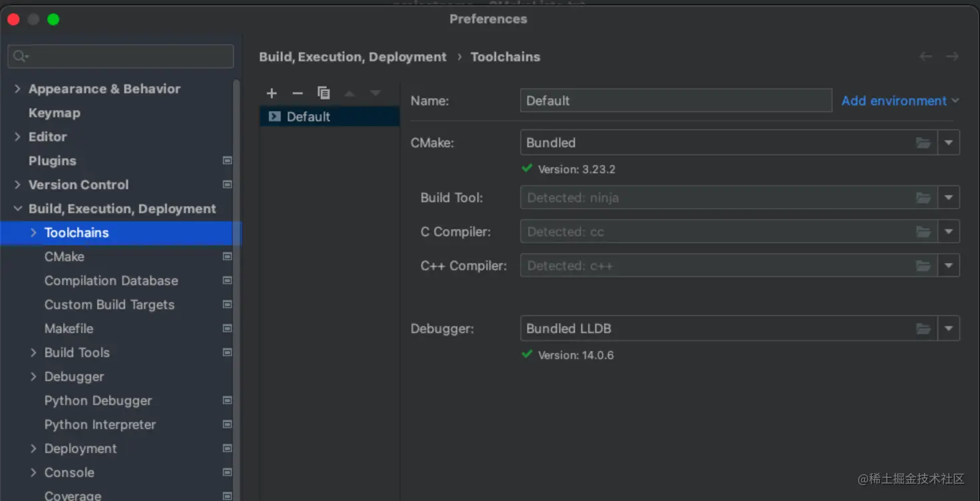Expand the Editor section
This screenshot has width=980, height=501.
pos(17,137)
